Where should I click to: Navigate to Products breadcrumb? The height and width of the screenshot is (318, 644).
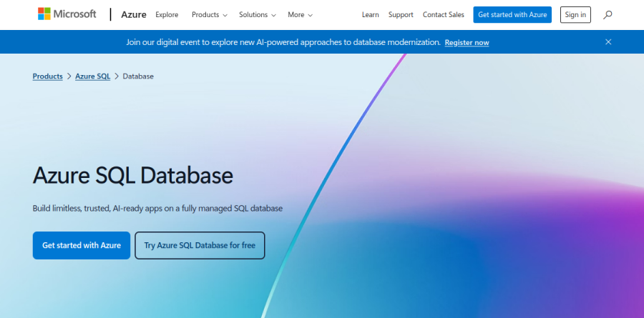click(48, 76)
